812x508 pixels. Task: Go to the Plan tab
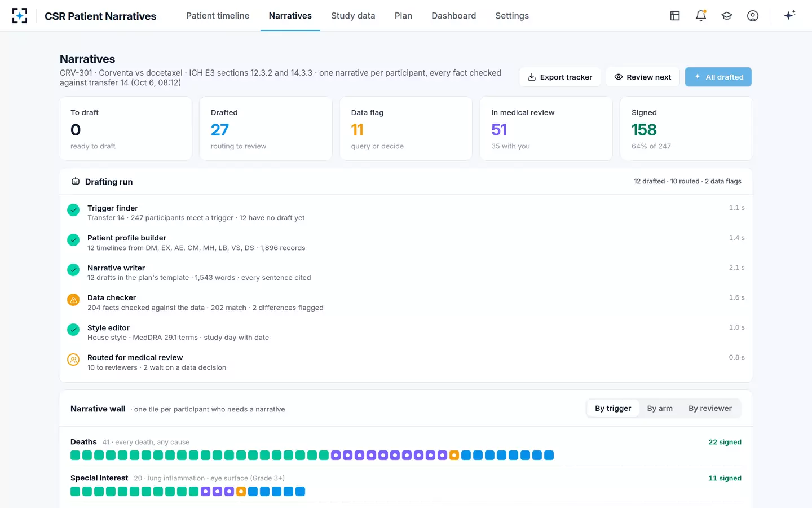pyautogui.click(x=403, y=16)
